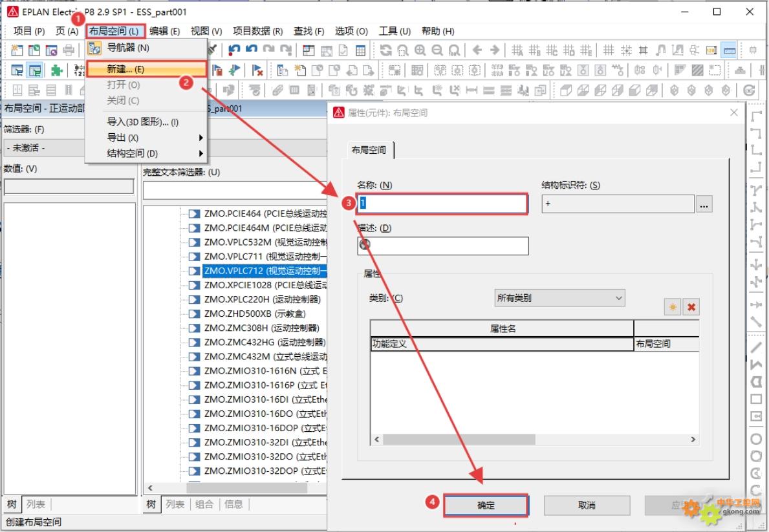Go back with the left arrow icon

[477, 50]
